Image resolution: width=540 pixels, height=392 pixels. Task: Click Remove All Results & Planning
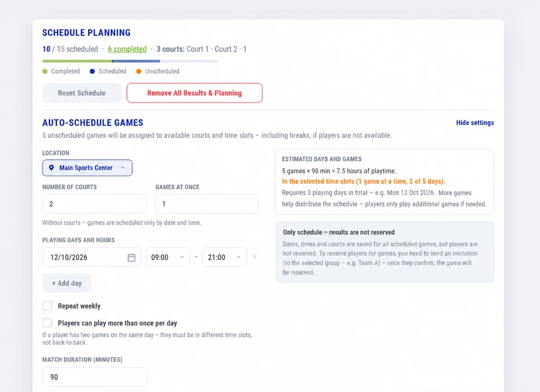[195, 93]
